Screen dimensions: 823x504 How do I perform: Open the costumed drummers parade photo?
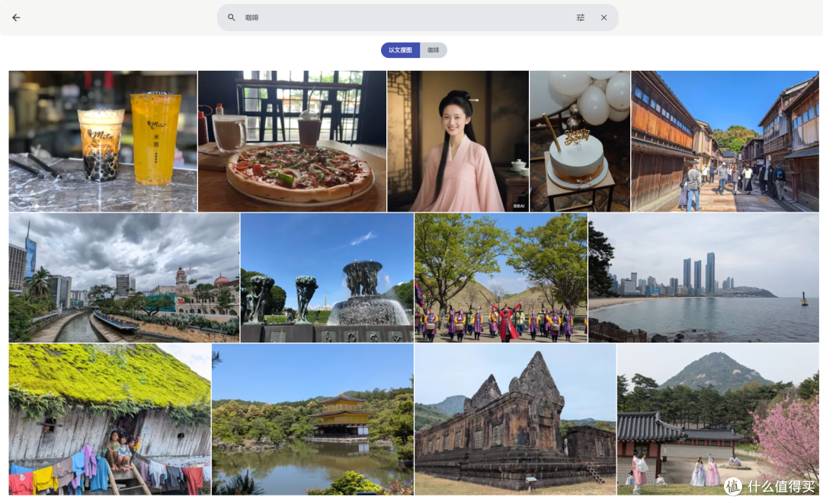(x=501, y=277)
